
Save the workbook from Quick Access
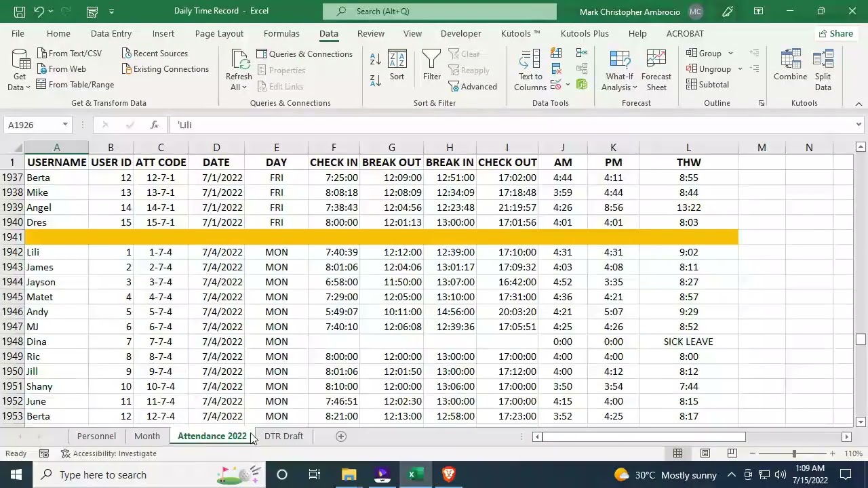click(19, 12)
